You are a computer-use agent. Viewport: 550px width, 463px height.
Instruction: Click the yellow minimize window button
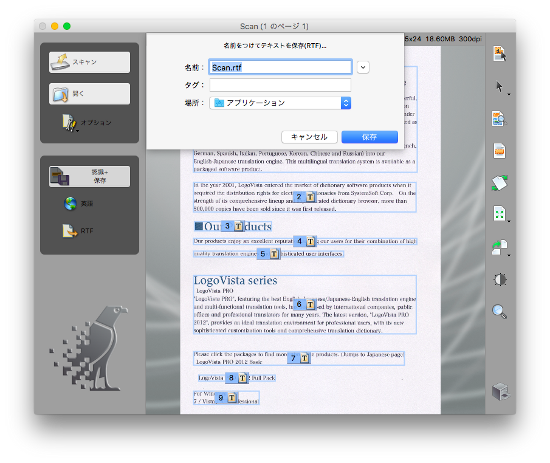coord(55,26)
